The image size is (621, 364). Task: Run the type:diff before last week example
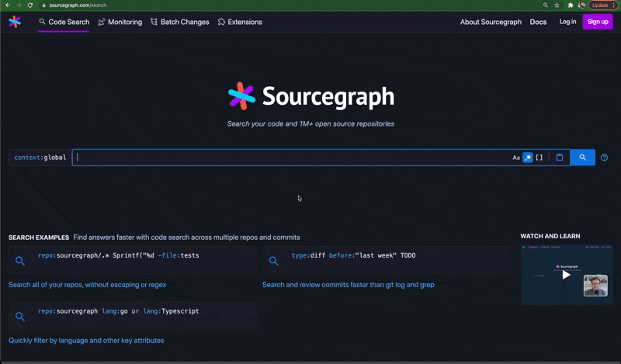pyautogui.click(x=353, y=255)
